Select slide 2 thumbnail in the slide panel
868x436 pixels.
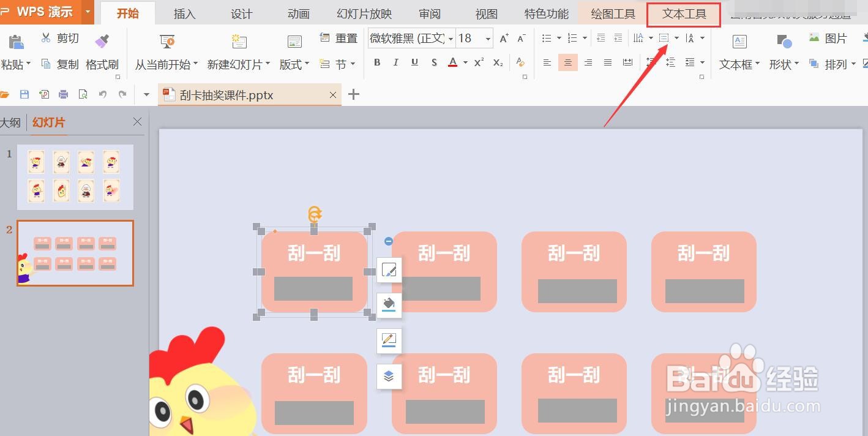[x=75, y=252]
